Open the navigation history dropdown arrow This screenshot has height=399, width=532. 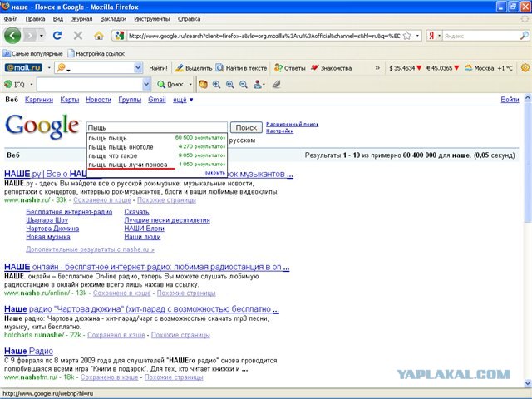(42, 36)
